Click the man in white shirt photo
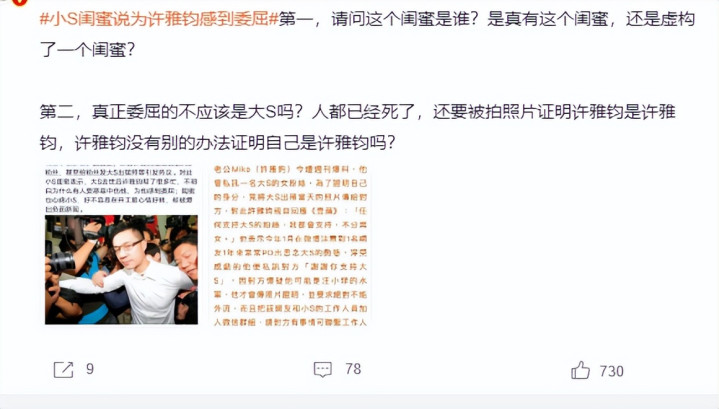The height and width of the screenshot is (409, 719). click(x=121, y=270)
